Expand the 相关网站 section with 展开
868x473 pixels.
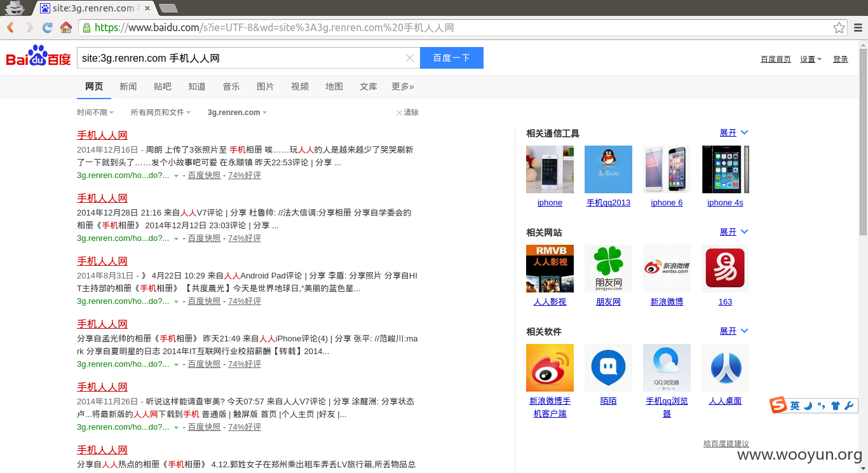[734, 232]
